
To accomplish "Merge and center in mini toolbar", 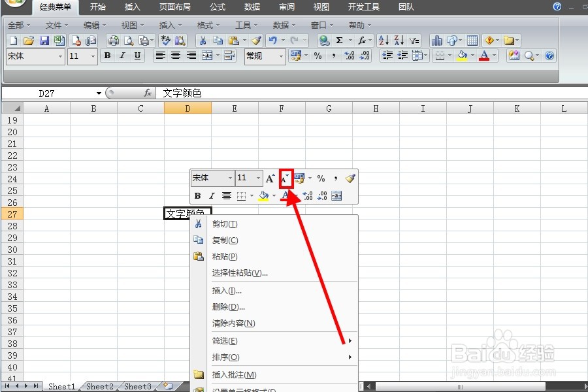I will 336,196.
